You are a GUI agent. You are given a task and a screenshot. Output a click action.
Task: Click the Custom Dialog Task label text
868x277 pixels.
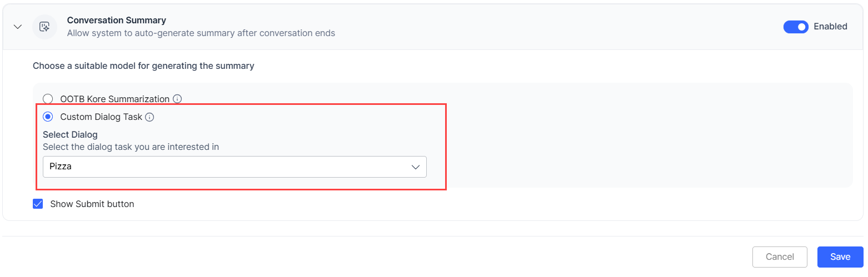(101, 117)
